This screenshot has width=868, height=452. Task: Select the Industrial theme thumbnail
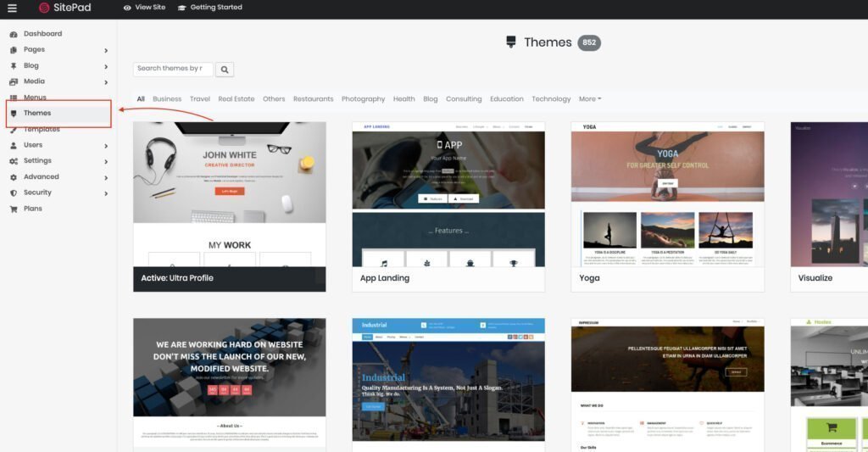click(x=448, y=384)
